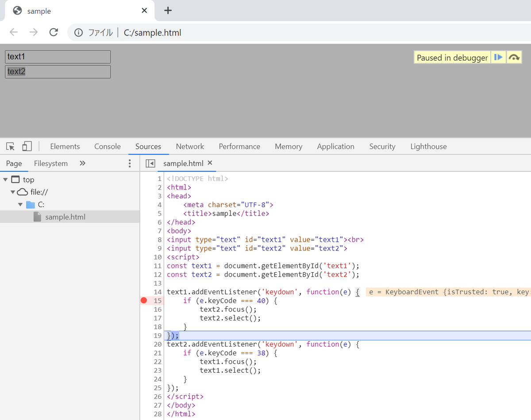Hide the navigator sidebar via toggle icon
The image size is (531, 420).
[150, 163]
